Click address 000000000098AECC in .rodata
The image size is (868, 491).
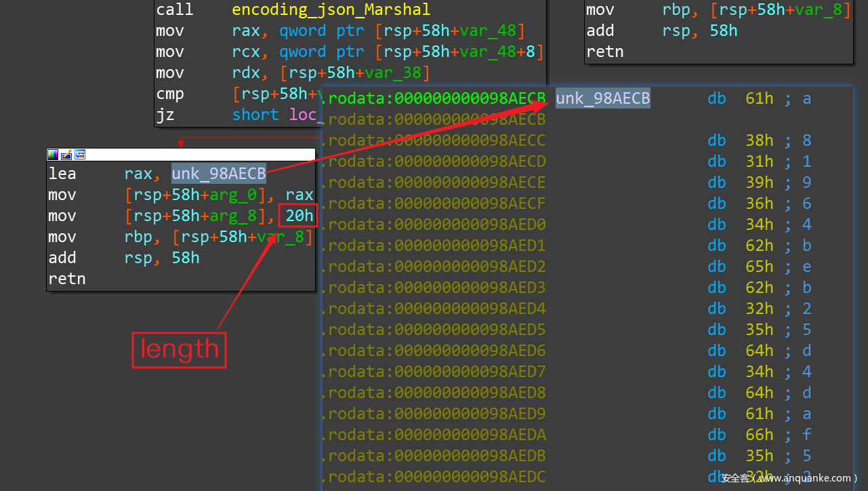(470, 140)
